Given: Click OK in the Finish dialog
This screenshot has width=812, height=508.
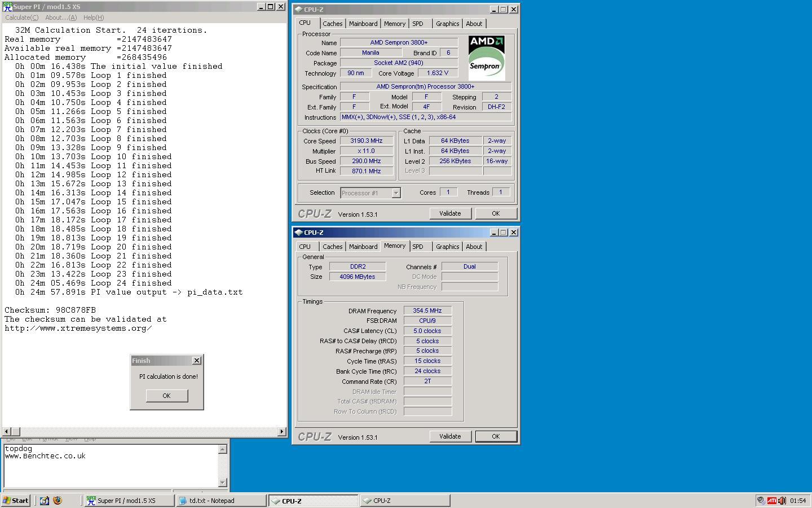Looking at the screenshot, I should [x=166, y=396].
